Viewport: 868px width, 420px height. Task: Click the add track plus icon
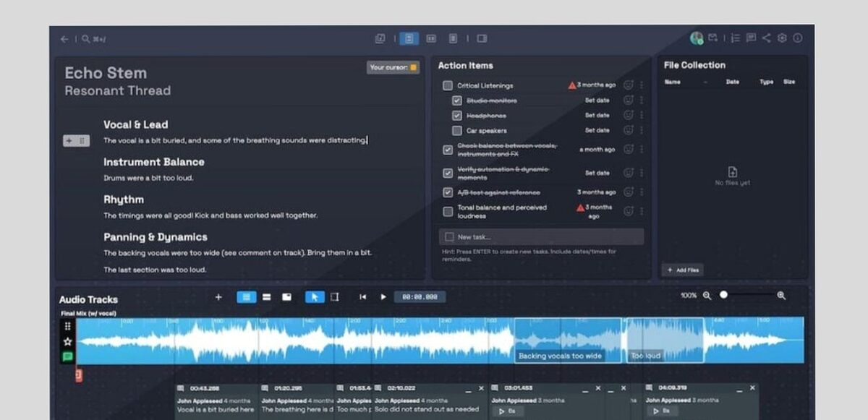[218, 296]
